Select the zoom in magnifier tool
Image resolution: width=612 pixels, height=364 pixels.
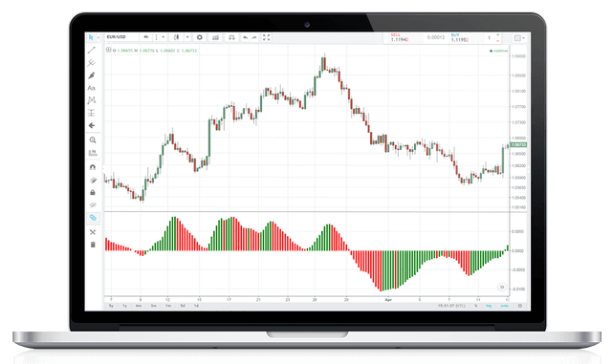click(93, 139)
